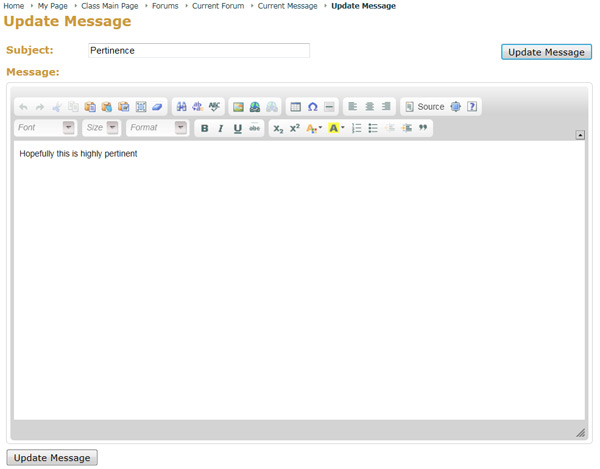Screen dimensions: 600x469
Task: Open the Format dropdown
Action: tap(157, 128)
